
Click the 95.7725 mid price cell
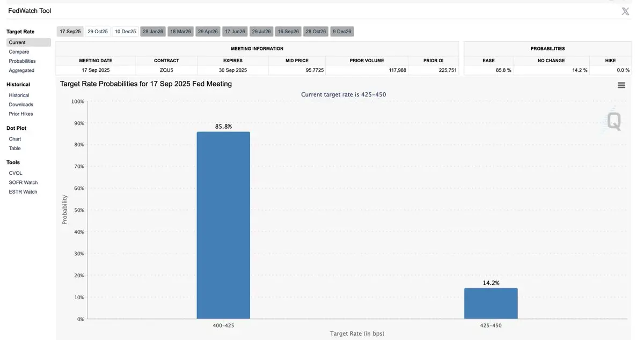(x=297, y=70)
